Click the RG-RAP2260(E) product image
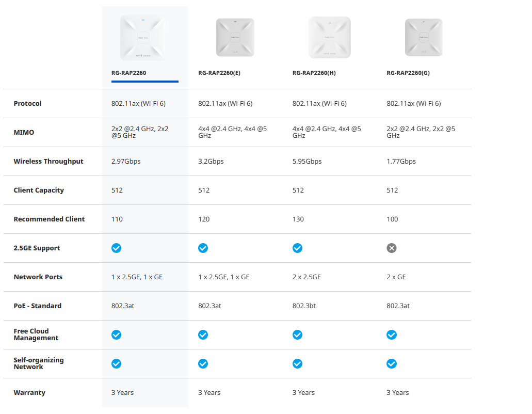 tap(235, 37)
